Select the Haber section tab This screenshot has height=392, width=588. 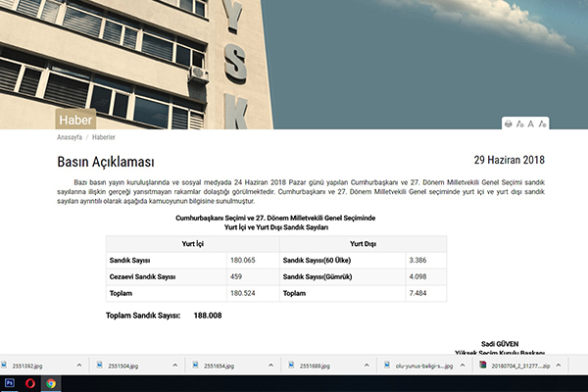76,121
